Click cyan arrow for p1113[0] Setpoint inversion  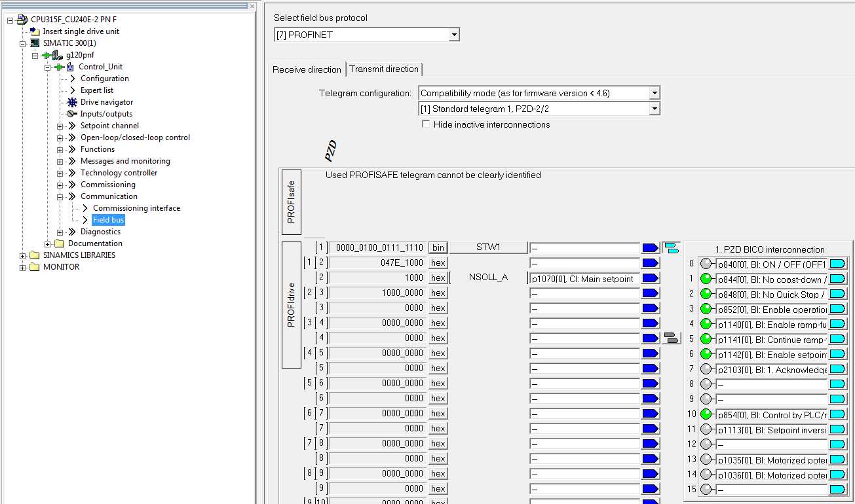coord(837,429)
